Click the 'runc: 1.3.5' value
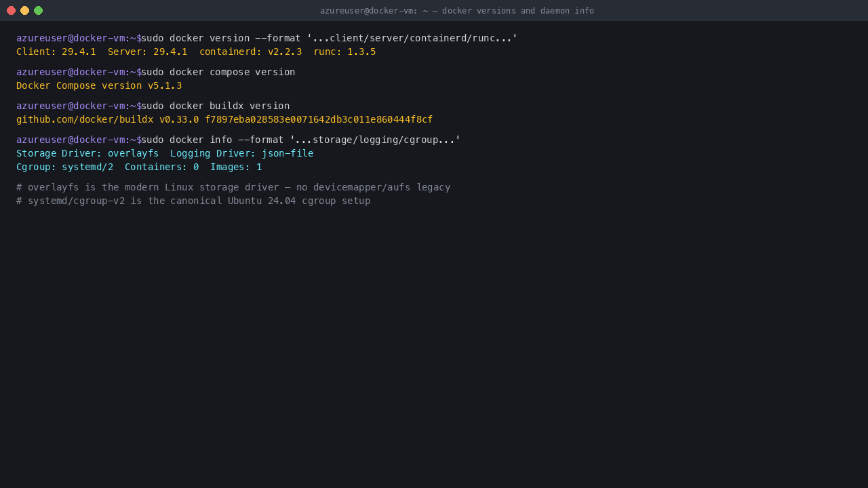 [344, 52]
